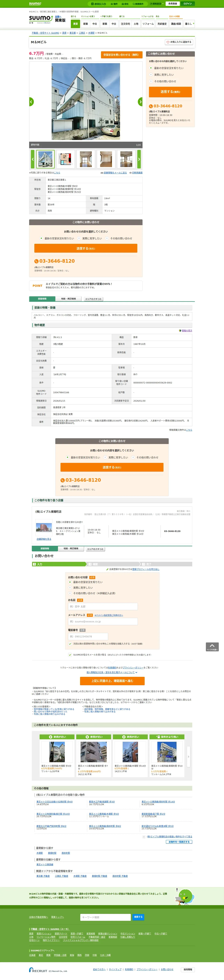Open 採用情報 footer button
This screenshot has height=980, width=224.
(188, 970)
